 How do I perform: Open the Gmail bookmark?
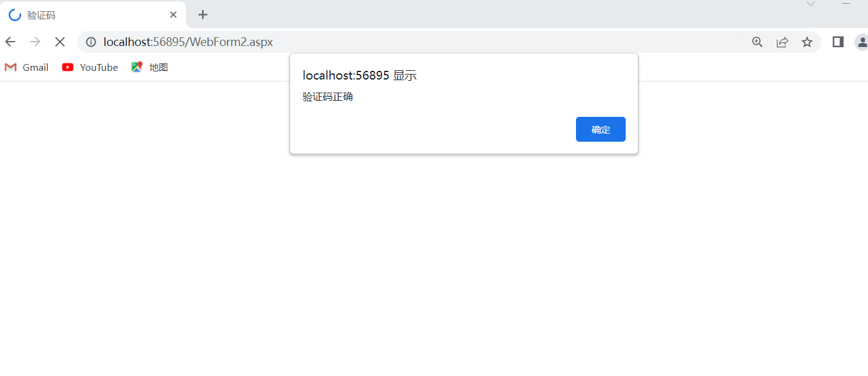27,67
